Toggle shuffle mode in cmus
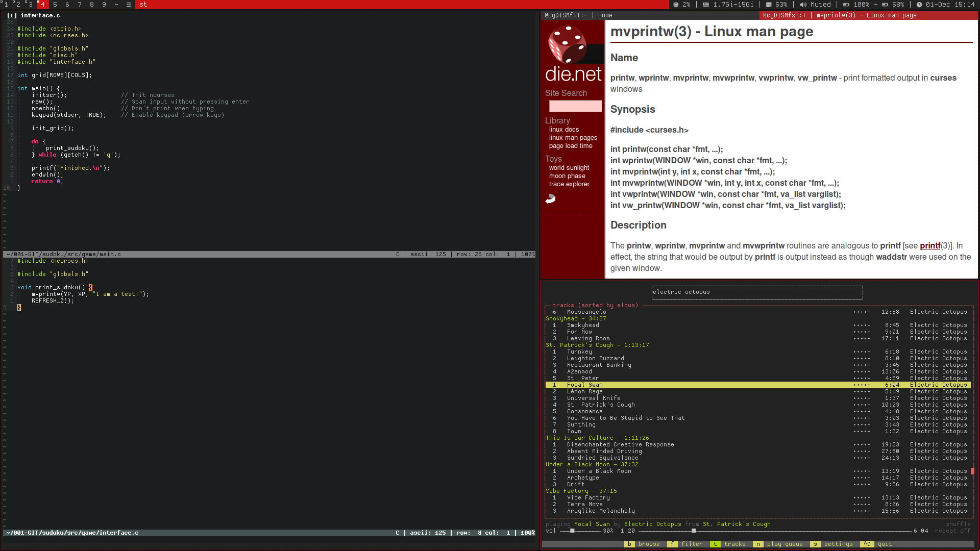The height and width of the screenshot is (551, 980). pos(958,524)
